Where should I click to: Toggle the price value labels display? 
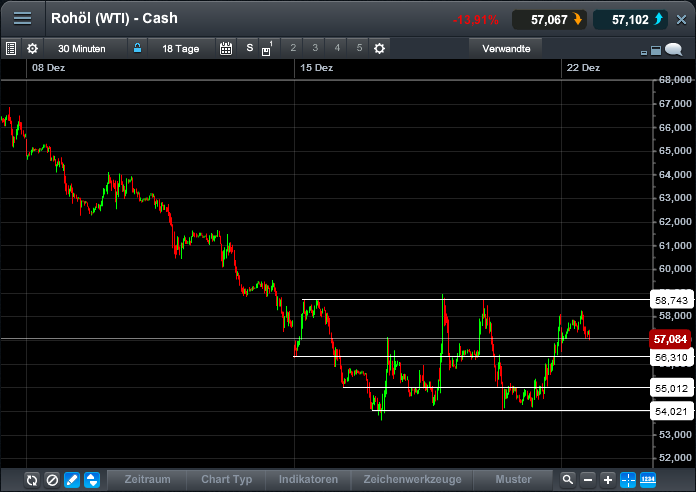[x=648, y=480]
